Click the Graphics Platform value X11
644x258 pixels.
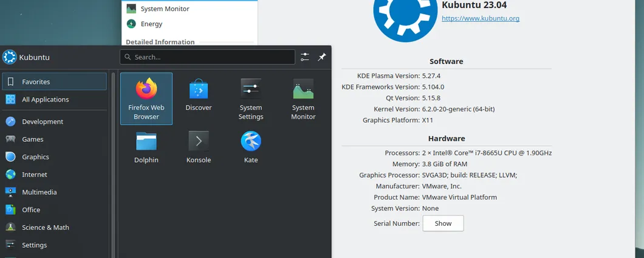428,120
